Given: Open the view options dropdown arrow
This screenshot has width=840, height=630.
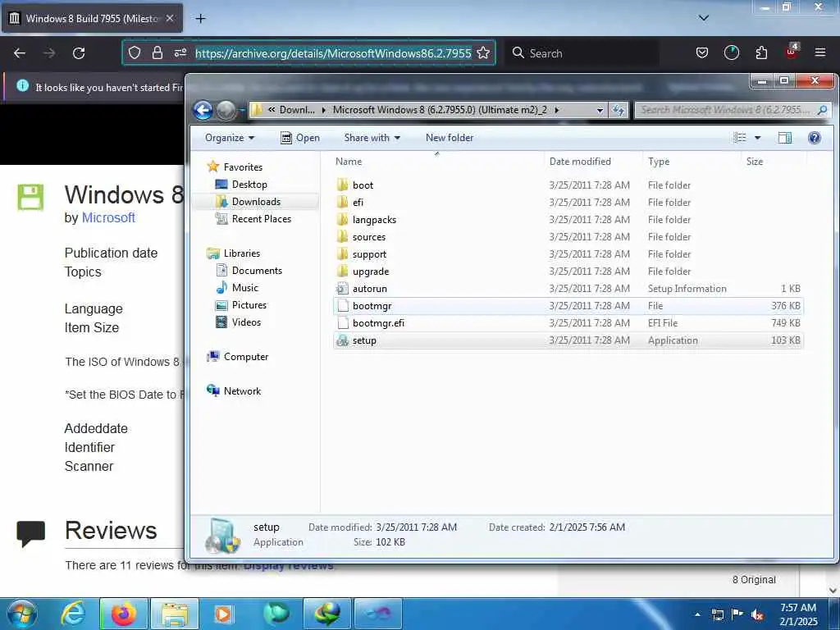Looking at the screenshot, I should (x=757, y=138).
